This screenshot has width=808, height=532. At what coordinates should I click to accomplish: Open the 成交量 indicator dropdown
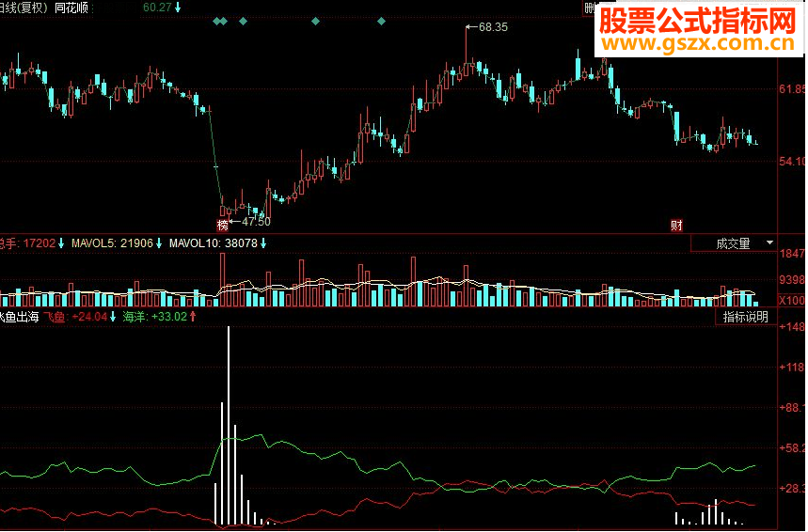click(734, 243)
